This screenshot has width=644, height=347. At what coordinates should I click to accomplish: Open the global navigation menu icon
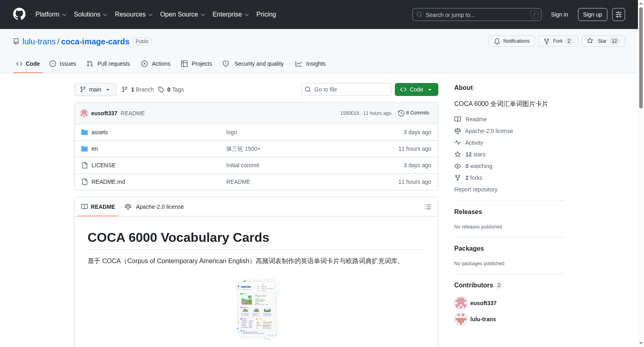pos(619,15)
